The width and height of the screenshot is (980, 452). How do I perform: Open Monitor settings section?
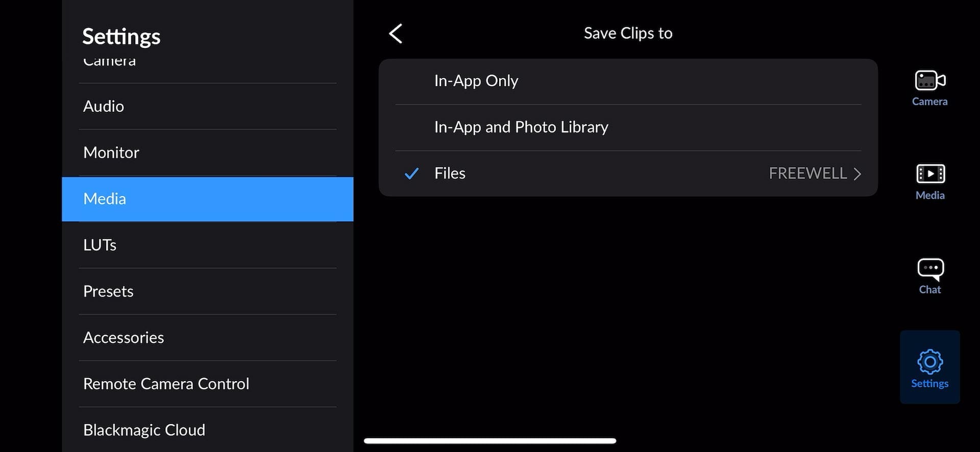111,152
